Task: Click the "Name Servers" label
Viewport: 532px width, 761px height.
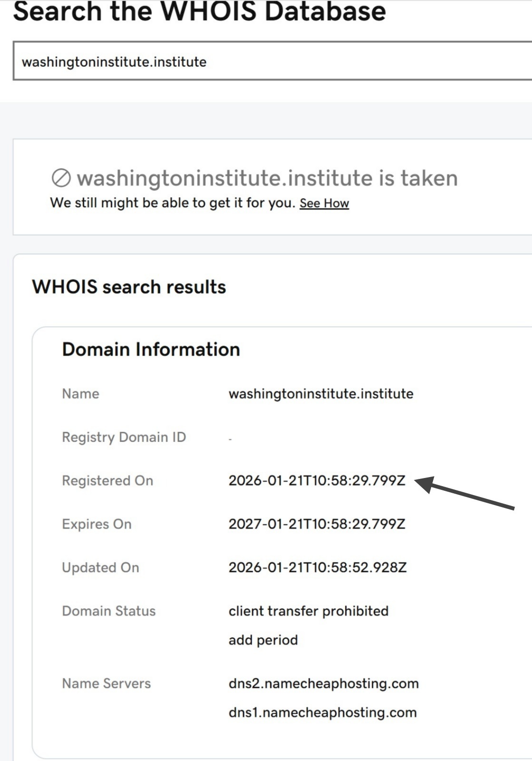Action: pyautogui.click(x=106, y=683)
